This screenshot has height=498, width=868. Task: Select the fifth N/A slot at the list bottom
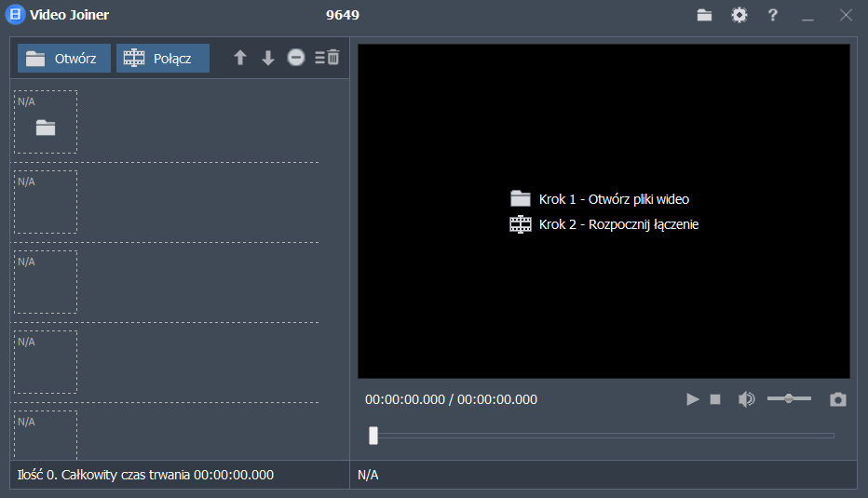tap(46, 436)
